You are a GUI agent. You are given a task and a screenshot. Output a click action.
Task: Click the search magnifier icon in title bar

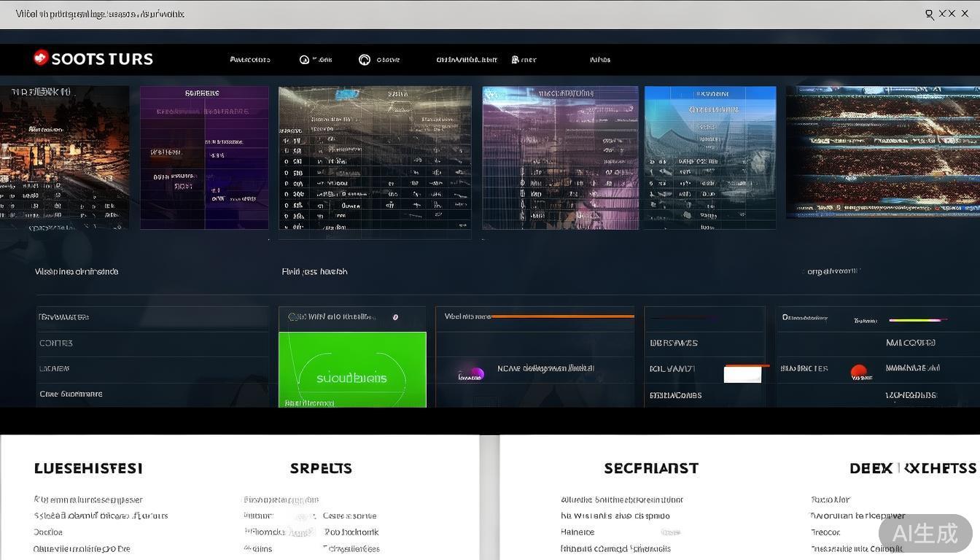click(x=929, y=14)
